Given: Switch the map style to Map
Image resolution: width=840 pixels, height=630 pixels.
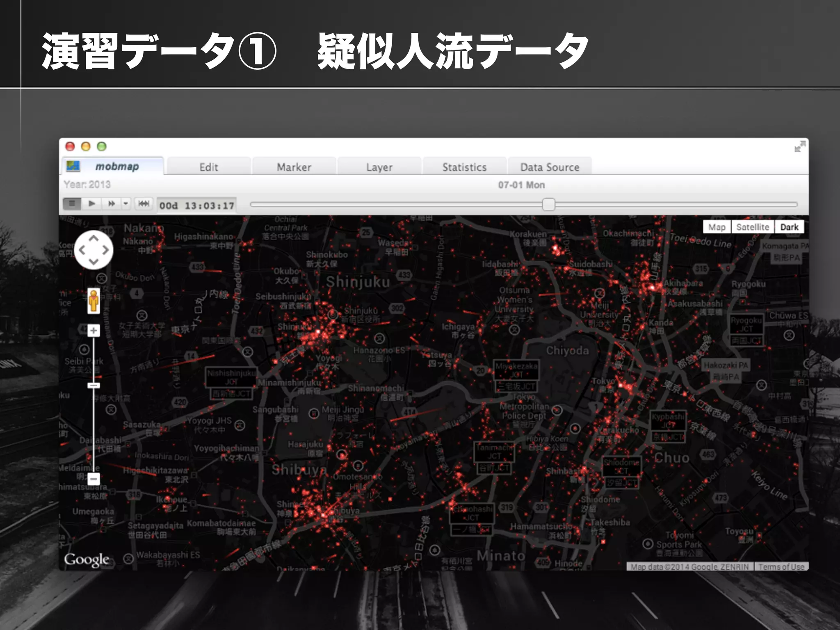Looking at the screenshot, I should click(x=717, y=227).
